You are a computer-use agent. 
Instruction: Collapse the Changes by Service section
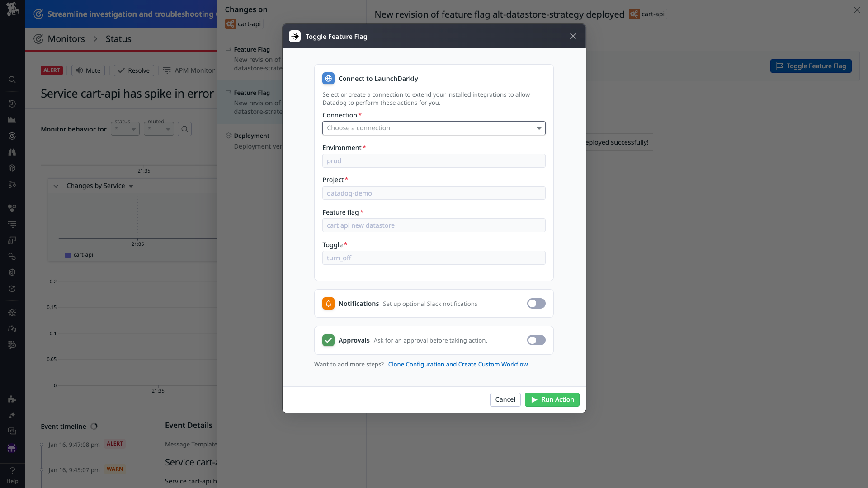(56, 186)
